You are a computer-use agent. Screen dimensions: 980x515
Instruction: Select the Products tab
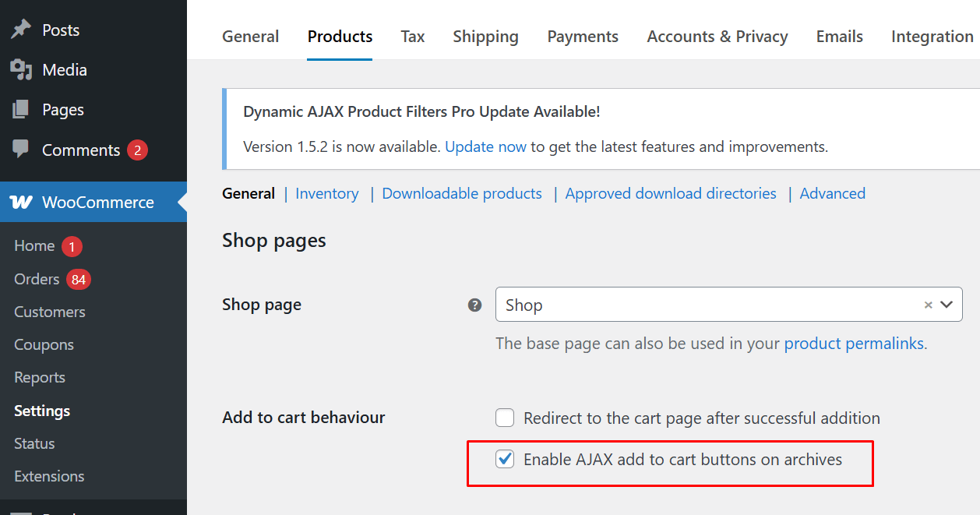(340, 37)
